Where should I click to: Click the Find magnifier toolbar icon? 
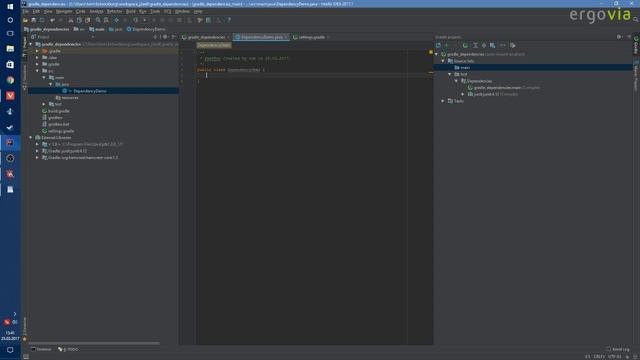(98, 20)
